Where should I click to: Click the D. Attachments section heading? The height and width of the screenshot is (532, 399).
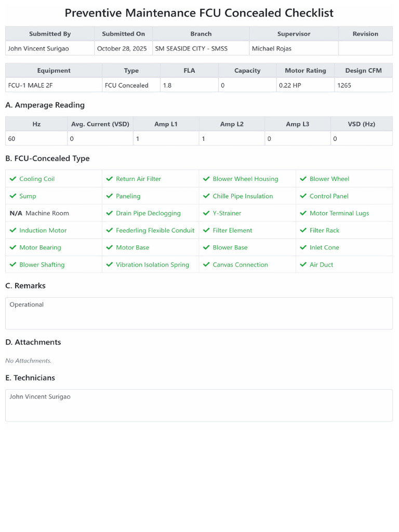click(33, 342)
